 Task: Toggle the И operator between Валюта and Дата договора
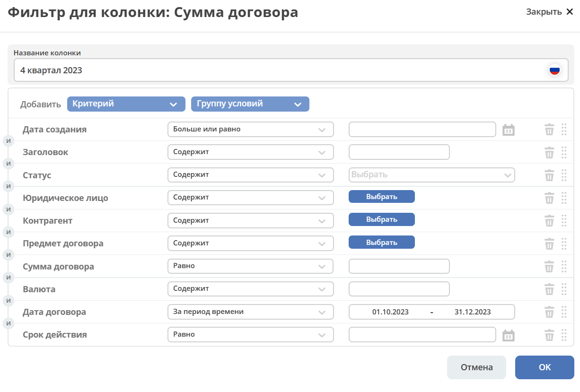(9, 300)
